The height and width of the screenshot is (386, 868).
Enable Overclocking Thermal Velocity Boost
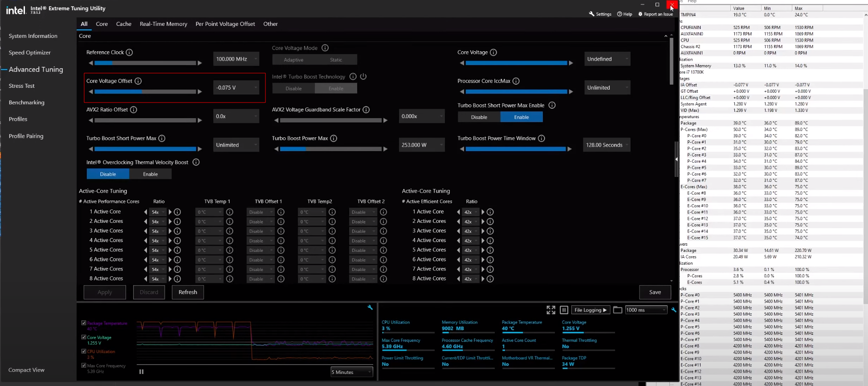[151, 174]
